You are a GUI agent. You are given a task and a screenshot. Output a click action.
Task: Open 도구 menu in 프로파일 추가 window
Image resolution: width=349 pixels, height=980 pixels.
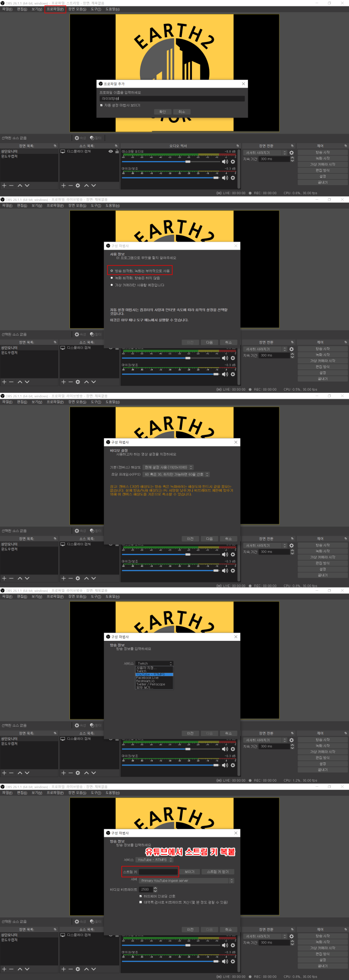[96, 9]
